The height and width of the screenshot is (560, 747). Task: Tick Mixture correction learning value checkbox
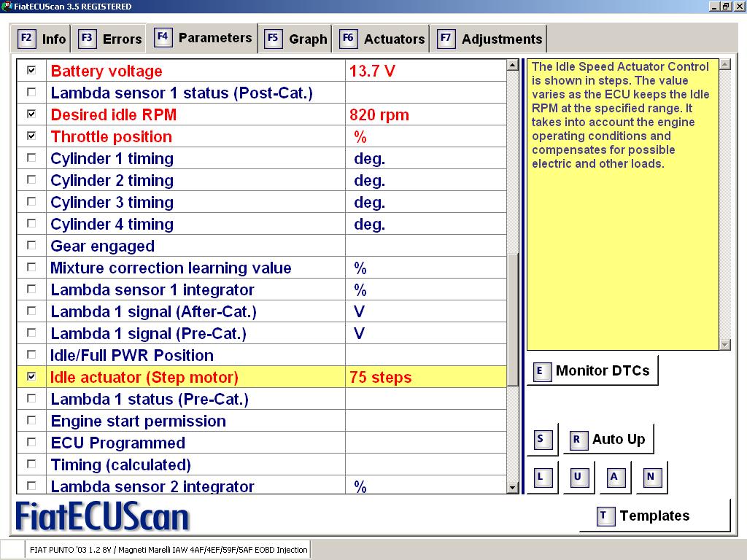coord(31,267)
